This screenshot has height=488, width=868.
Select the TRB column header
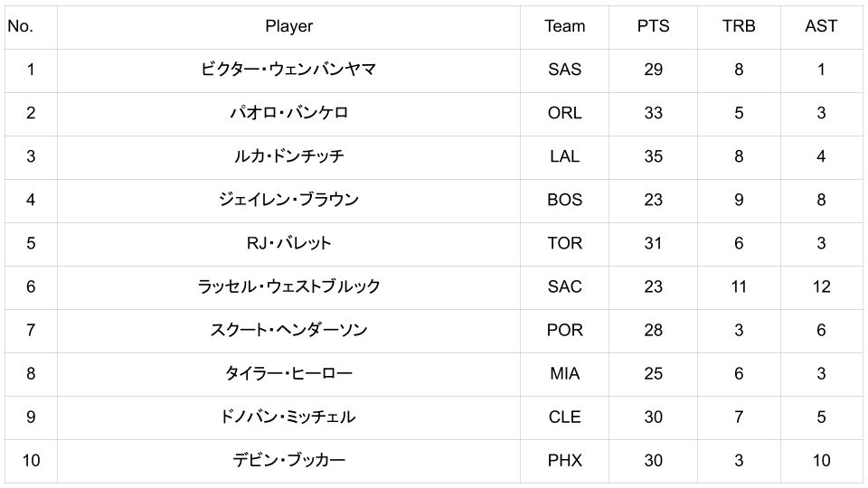point(738,26)
